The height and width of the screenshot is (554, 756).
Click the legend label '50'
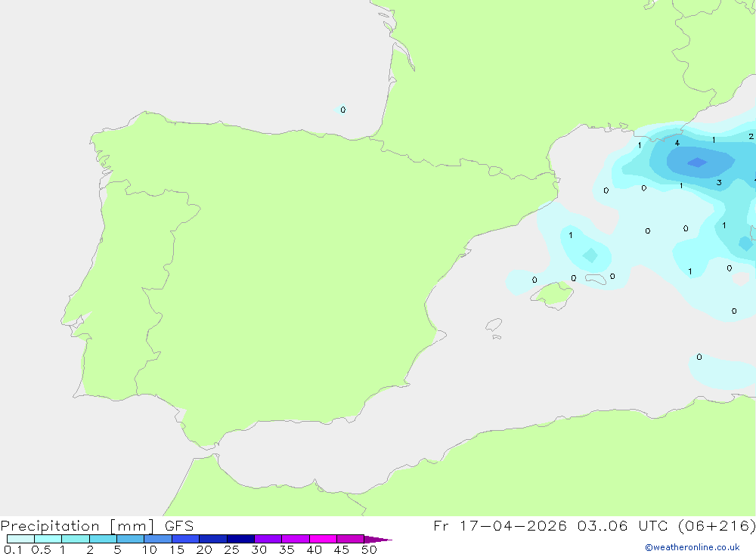click(369, 549)
